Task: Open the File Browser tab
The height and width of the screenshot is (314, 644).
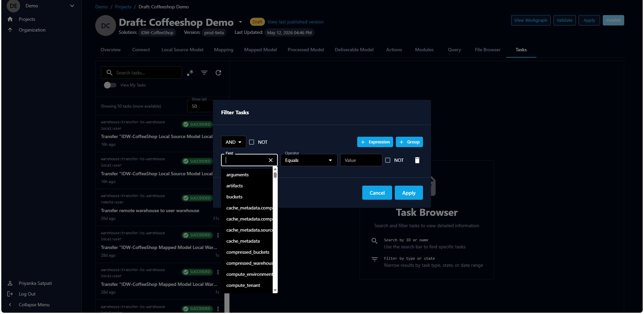Action: pos(488,50)
